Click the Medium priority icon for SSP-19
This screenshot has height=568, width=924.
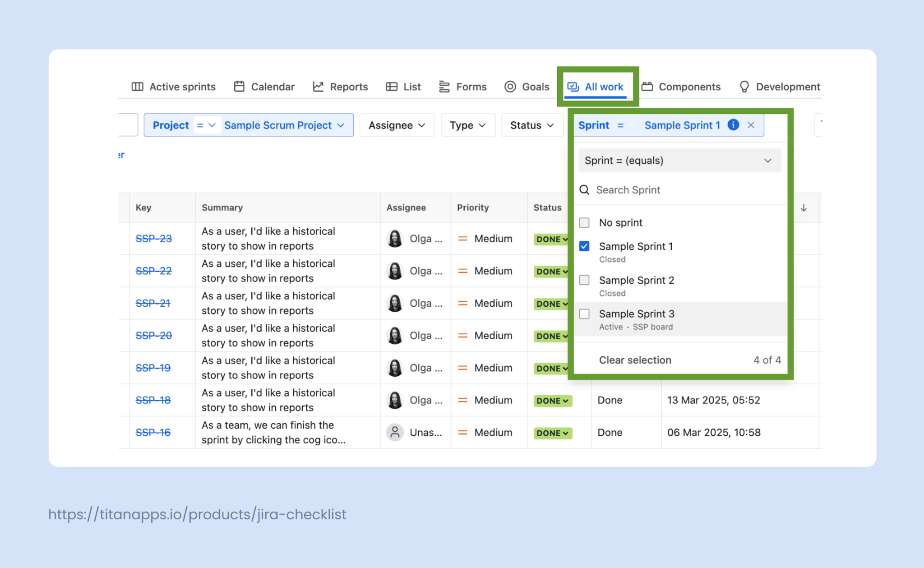click(462, 368)
